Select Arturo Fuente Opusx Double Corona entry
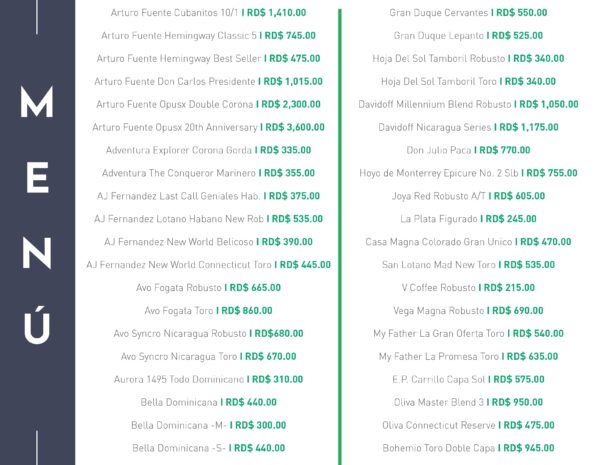This screenshot has height=465, width=605. click(x=208, y=104)
